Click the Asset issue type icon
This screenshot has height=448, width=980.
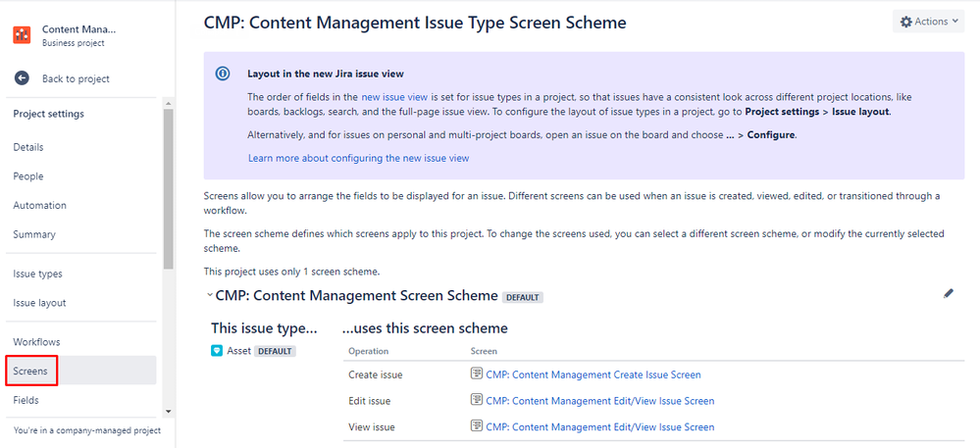point(217,351)
